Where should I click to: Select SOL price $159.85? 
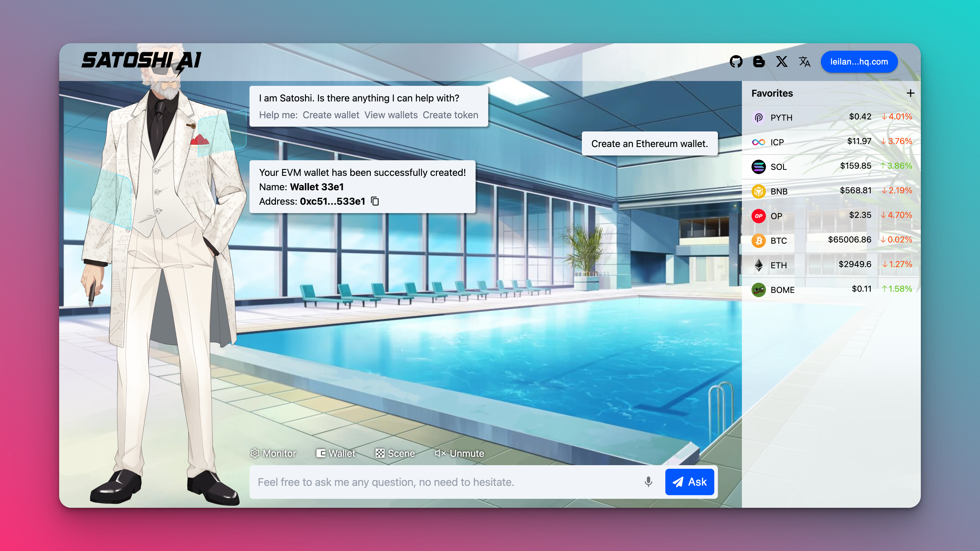click(856, 166)
